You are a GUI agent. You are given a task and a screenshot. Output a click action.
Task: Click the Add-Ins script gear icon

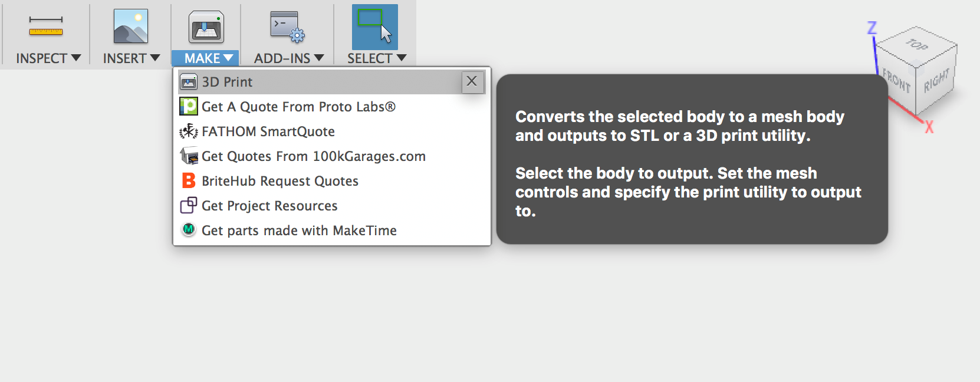tap(287, 27)
